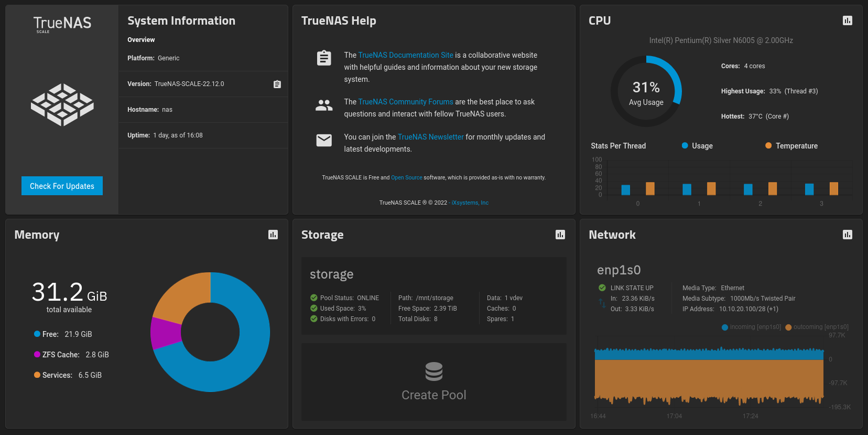Click the Used Space green check icon
This screenshot has height=435, width=868.
314,308
